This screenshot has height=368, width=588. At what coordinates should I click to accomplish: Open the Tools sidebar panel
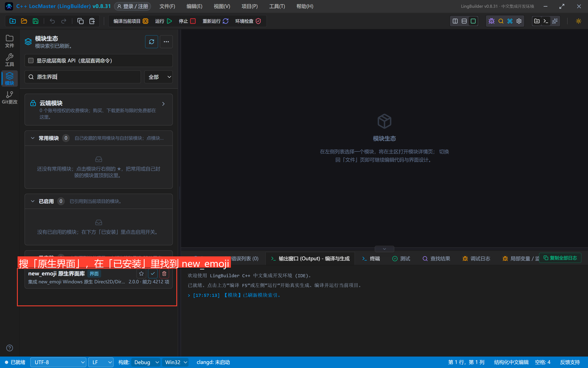[9, 60]
